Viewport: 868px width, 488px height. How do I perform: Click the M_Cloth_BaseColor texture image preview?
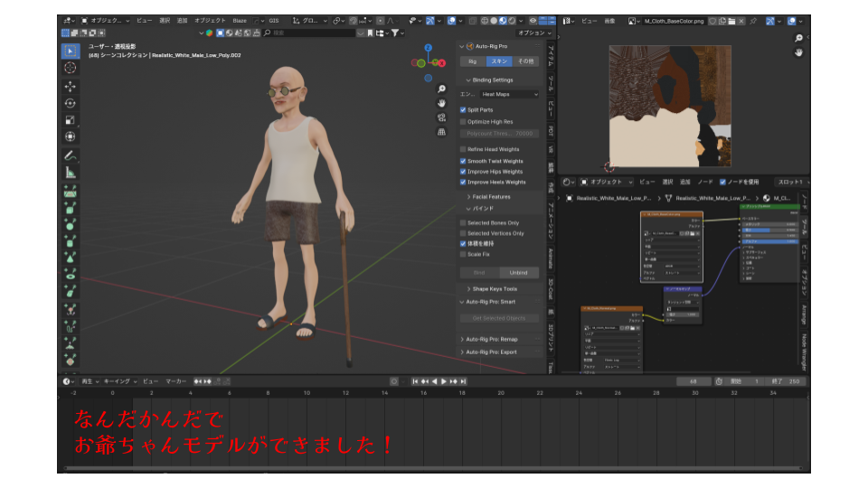[x=669, y=106]
